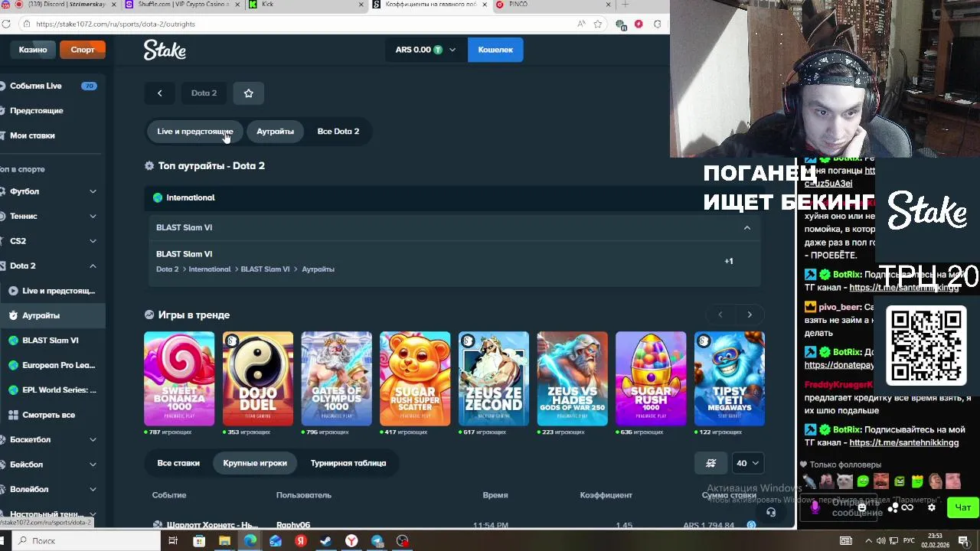This screenshot has height=551, width=980.
Task: Select the Аутрайты tab
Action: pyautogui.click(x=275, y=132)
